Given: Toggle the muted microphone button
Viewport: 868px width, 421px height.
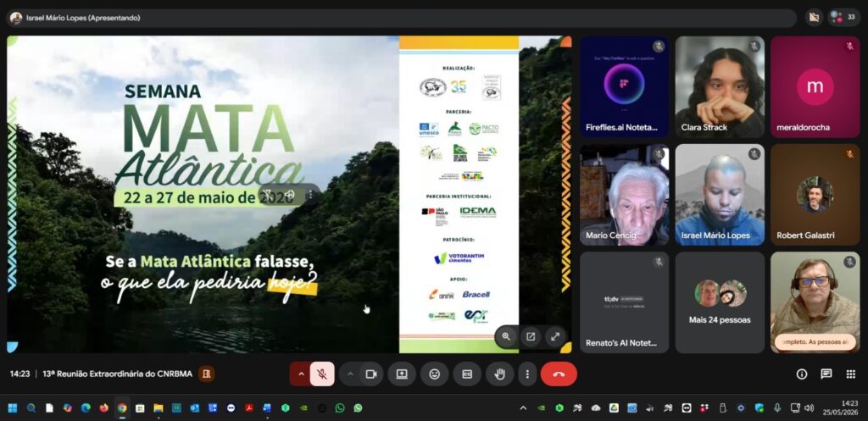Looking at the screenshot, I should point(321,374).
